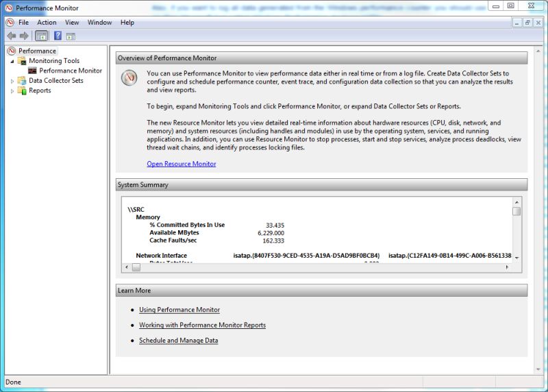Screen dimensions: 548x392
Task: Minimize the Performance Monitor main window
Action: point(495,6)
